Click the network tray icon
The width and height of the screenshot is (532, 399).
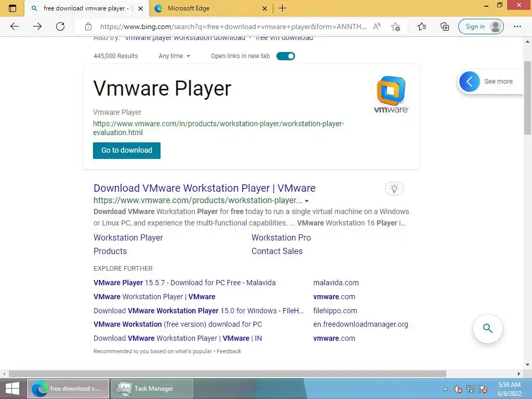(x=471, y=389)
